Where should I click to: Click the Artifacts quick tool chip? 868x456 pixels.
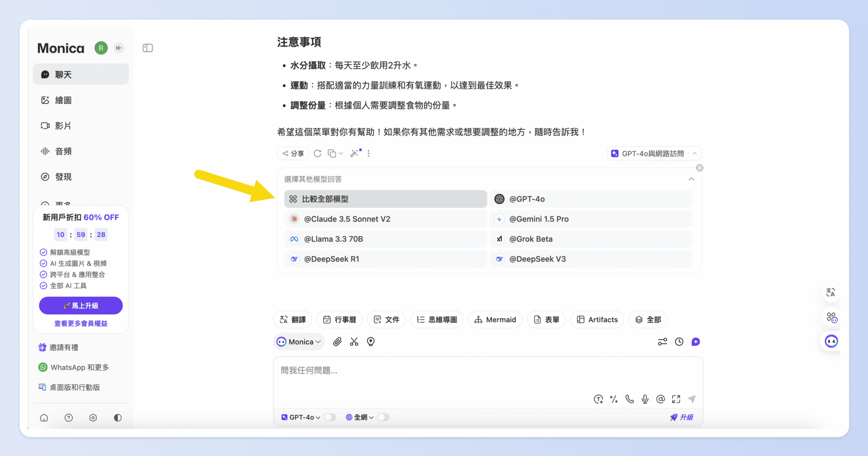[x=597, y=320]
